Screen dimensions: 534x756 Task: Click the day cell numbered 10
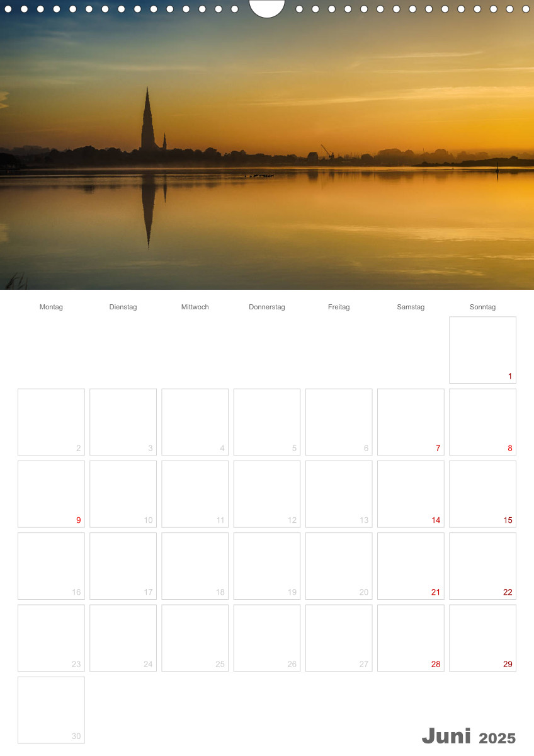[123, 494]
